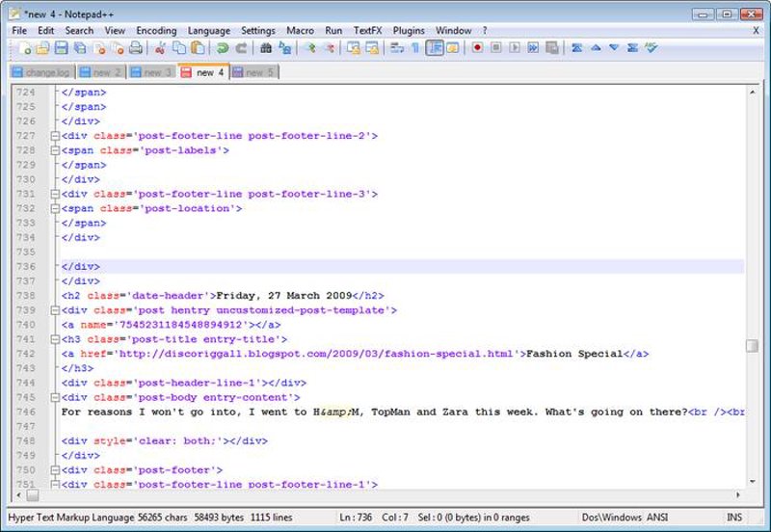Open the TextFX menu
Screen dimensions: 771x532
click(x=368, y=31)
